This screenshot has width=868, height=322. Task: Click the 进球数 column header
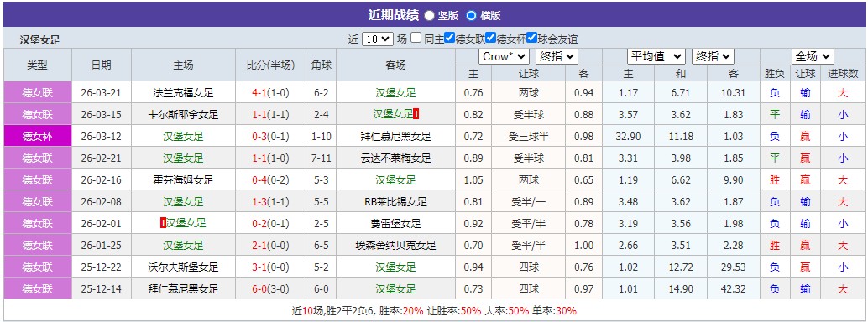tap(843, 74)
